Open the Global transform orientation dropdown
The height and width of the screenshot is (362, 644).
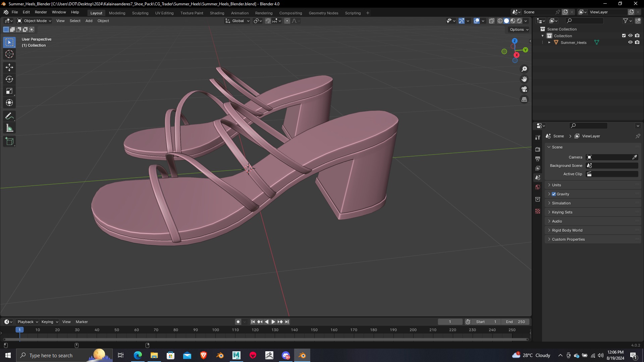(237, 21)
